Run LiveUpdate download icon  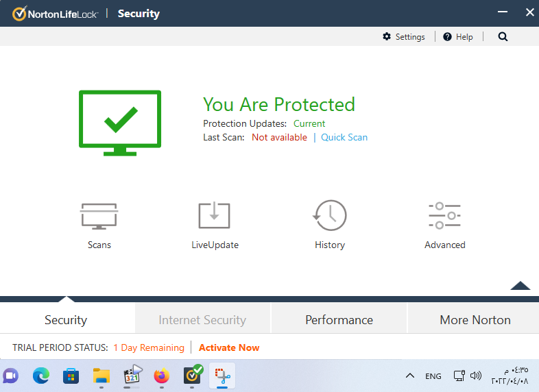click(x=214, y=215)
